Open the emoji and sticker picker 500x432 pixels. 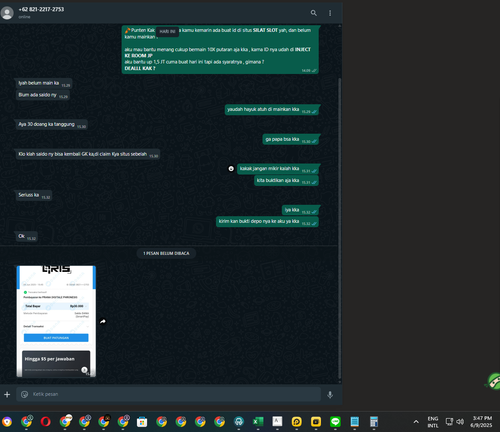pyautogui.click(x=24, y=394)
